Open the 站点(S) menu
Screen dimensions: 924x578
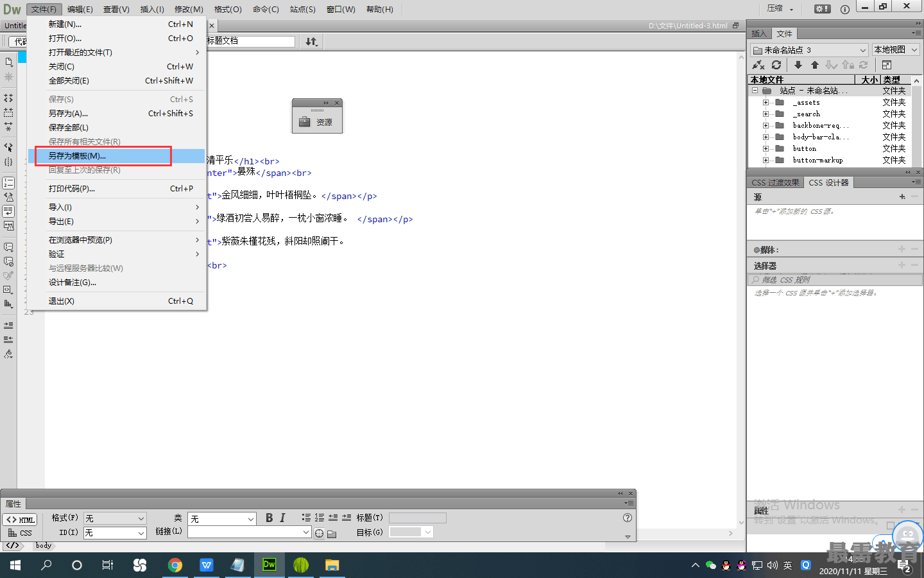(302, 9)
